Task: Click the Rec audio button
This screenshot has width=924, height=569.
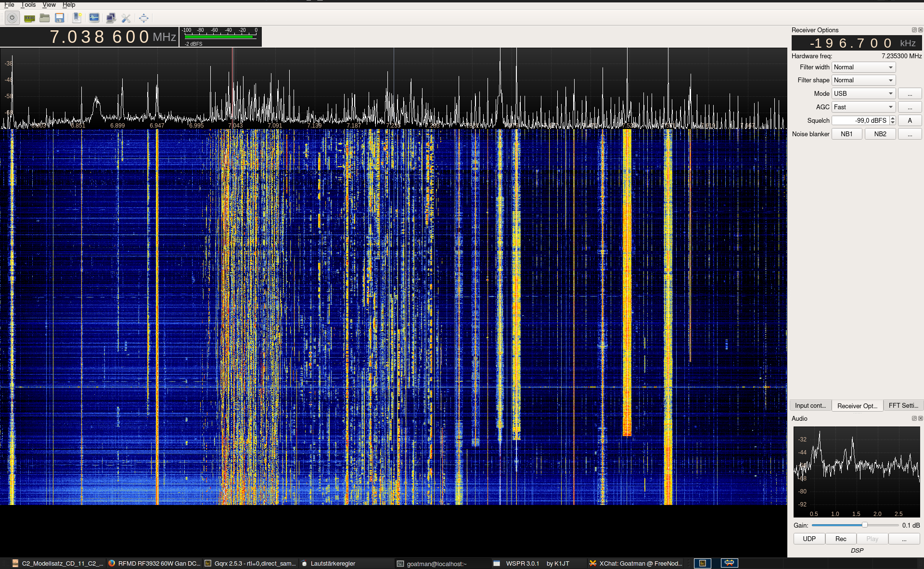Action: coord(841,539)
